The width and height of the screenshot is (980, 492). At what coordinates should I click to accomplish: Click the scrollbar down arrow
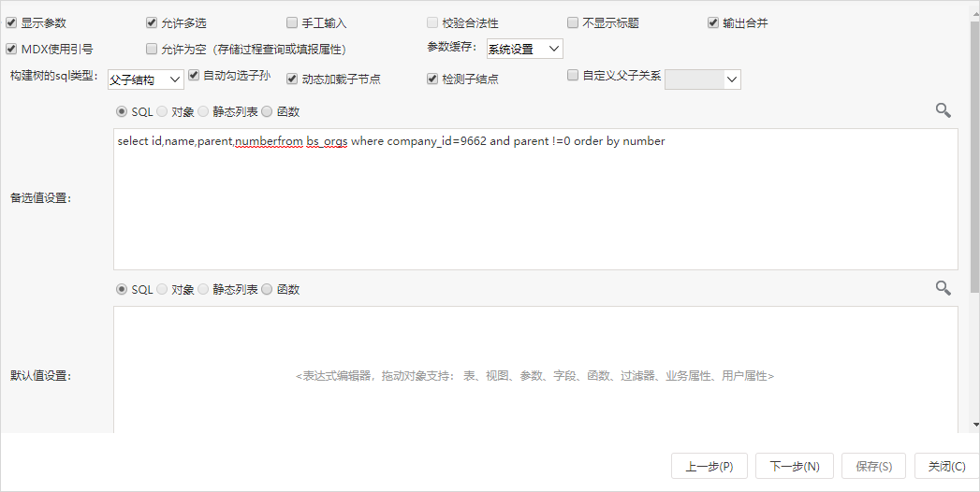pyautogui.click(x=975, y=425)
